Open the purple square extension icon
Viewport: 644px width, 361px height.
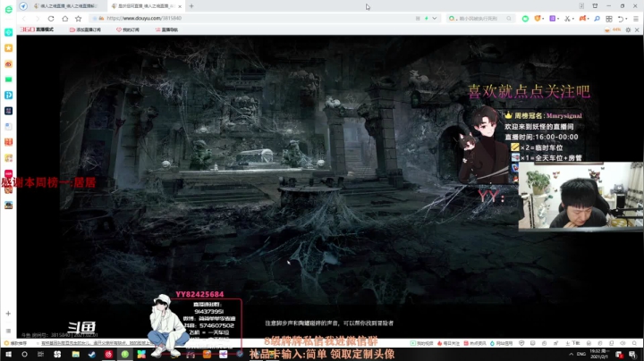point(553,19)
